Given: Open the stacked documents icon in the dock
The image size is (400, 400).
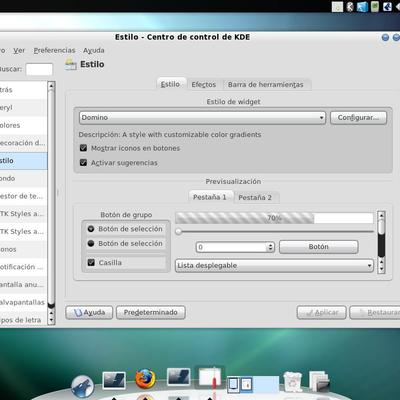Looking at the screenshot, I should click(319, 382).
